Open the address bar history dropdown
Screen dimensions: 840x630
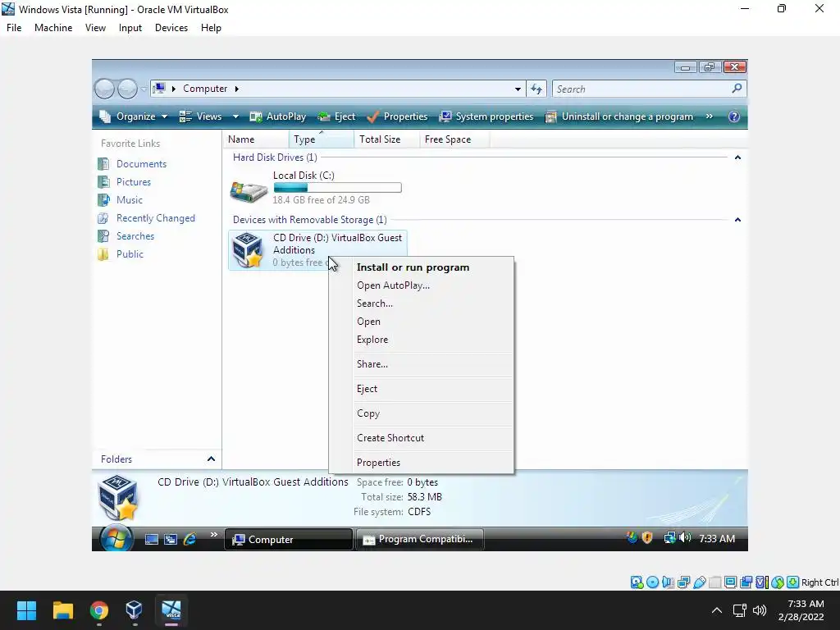(518, 89)
